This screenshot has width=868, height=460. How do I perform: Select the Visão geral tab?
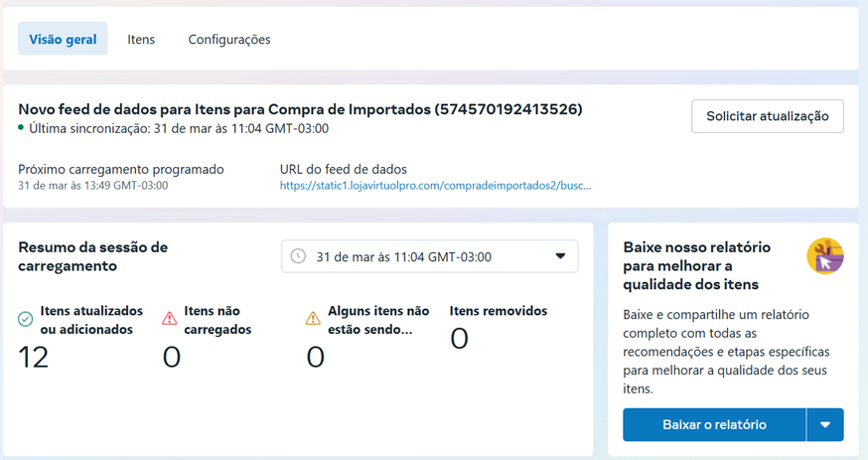(63, 39)
